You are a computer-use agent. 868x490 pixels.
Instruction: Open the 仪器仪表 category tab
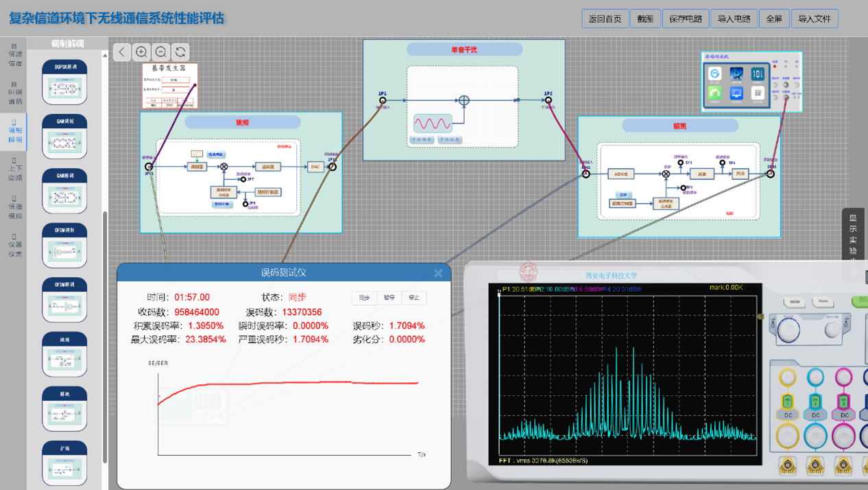coord(14,245)
